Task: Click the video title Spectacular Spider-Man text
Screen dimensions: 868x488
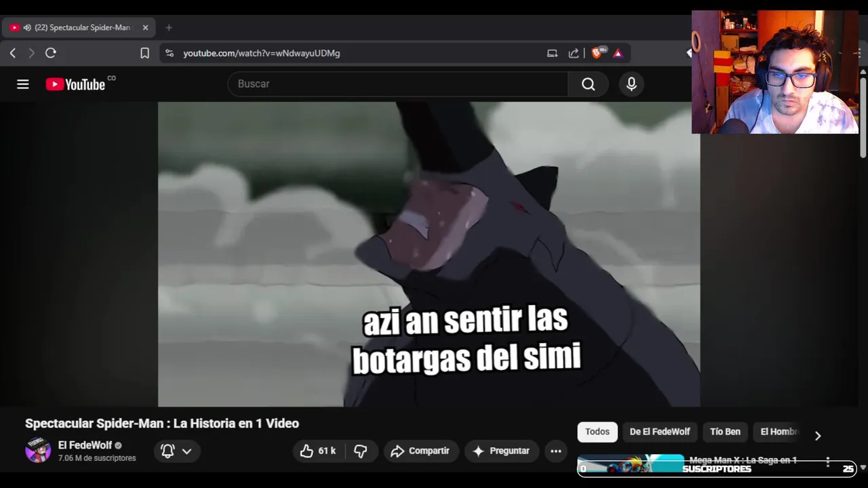Action: [x=162, y=423]
